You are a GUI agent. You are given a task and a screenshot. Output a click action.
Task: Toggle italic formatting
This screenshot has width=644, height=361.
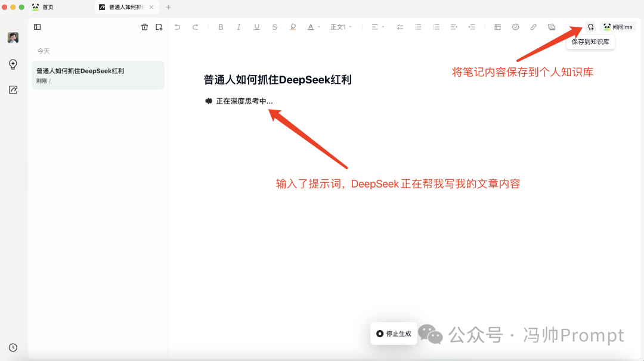[239, 27]
